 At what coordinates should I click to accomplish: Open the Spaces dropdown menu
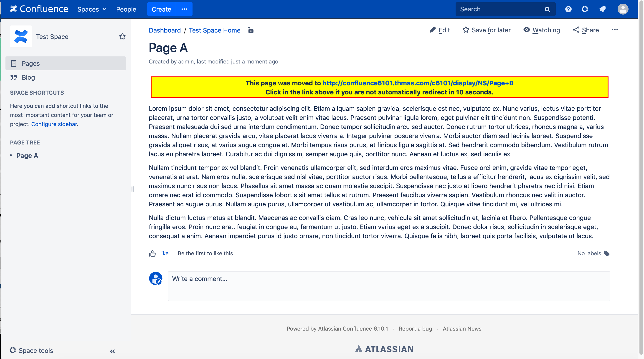(91, 9)
